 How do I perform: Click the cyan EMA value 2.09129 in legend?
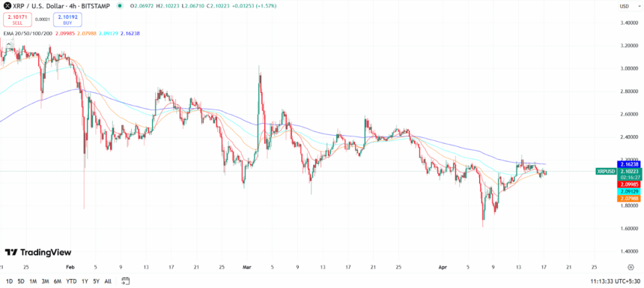point(109,33)
